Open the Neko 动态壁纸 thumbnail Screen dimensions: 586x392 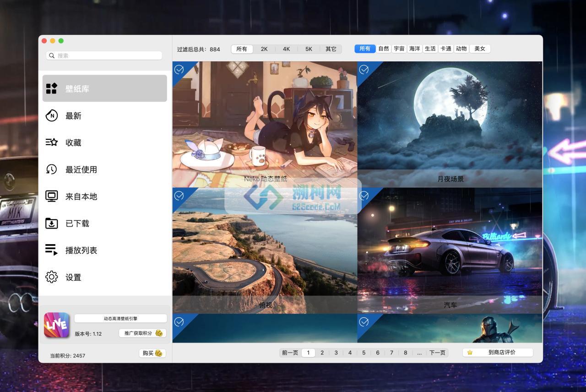point(265,124)
